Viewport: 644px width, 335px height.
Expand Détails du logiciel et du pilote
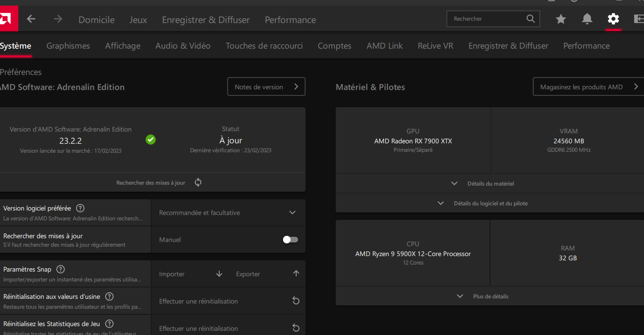(x=484, y=203)
